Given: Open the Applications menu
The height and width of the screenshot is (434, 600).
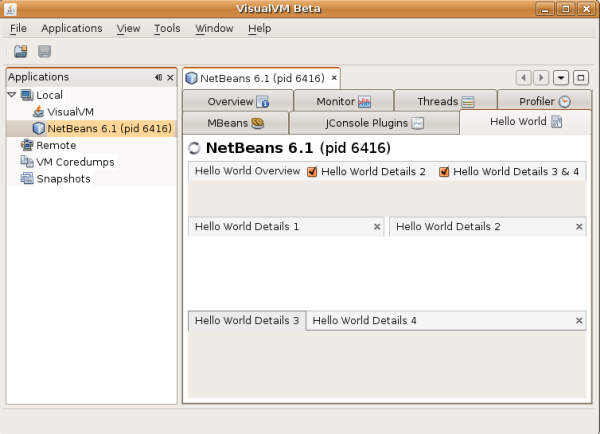Looking at the screenshot, I should click(72, 28).
